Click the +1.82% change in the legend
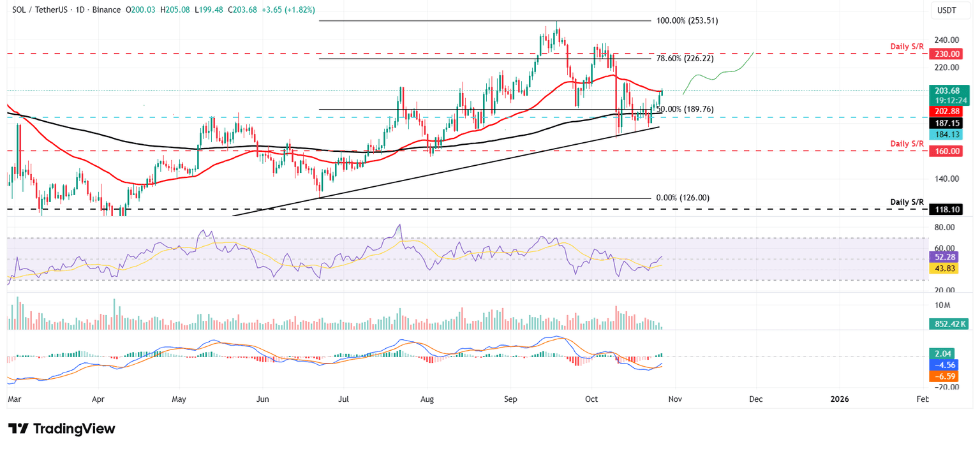980x449 pixels. point(301,10)
